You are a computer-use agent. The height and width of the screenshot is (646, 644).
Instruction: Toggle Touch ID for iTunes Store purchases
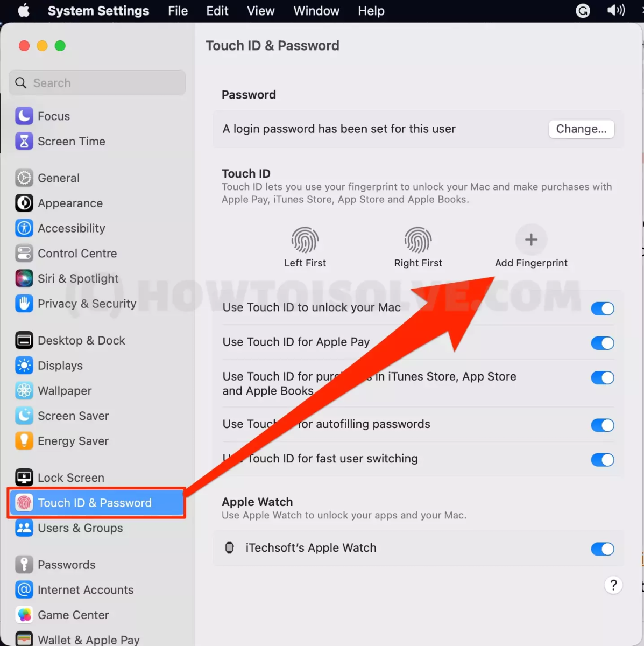603,377
